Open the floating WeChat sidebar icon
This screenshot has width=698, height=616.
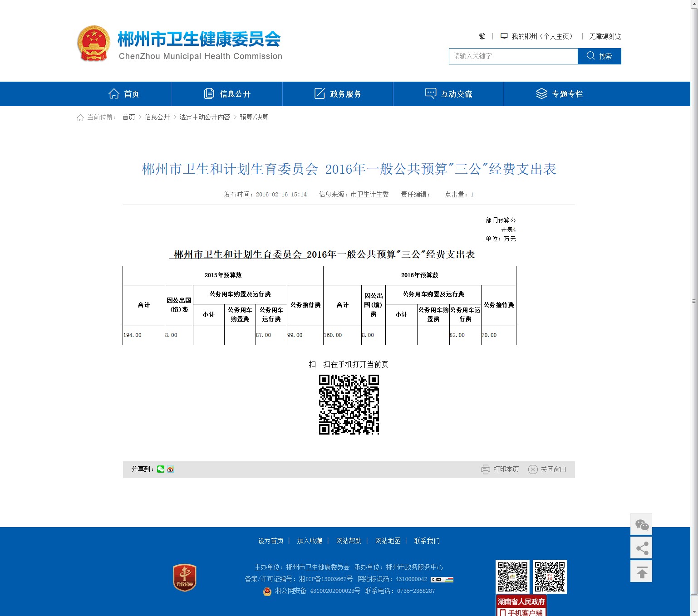tap(641, 525)
